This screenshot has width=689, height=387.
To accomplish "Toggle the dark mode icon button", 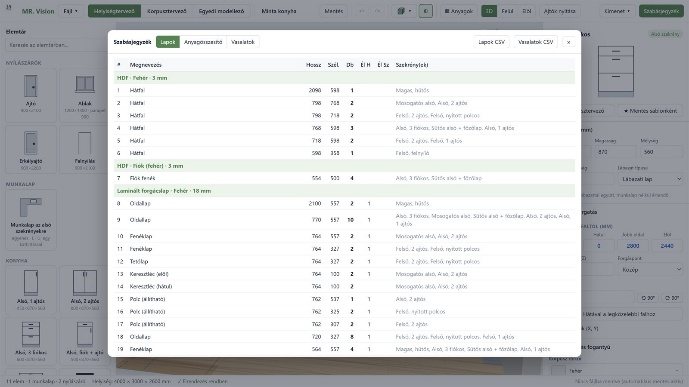I will [x=425, y=11].
